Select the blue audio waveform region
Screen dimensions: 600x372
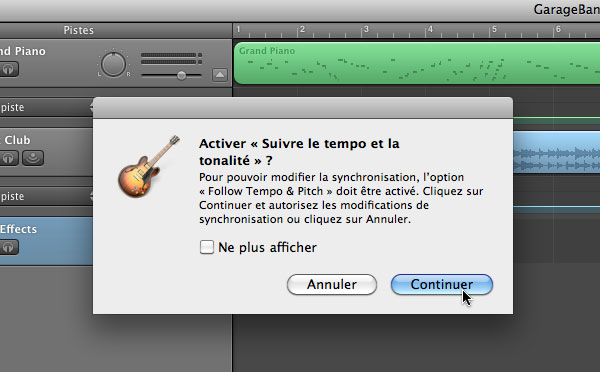(556, 152)
